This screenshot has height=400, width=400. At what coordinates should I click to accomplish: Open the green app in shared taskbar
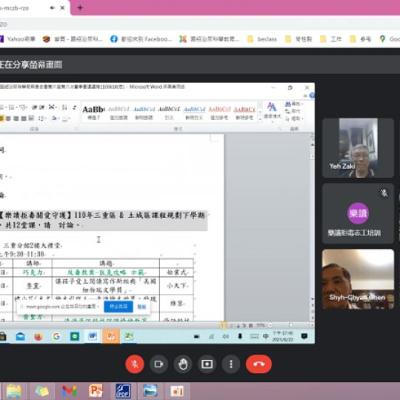click(x=74, y=336)
